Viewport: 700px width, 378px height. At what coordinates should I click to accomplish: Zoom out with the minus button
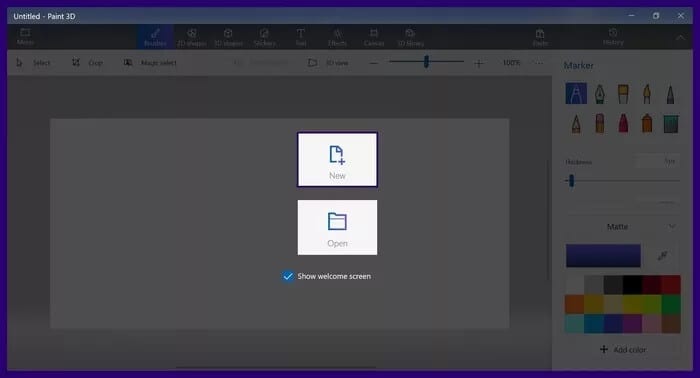[374, 63]
